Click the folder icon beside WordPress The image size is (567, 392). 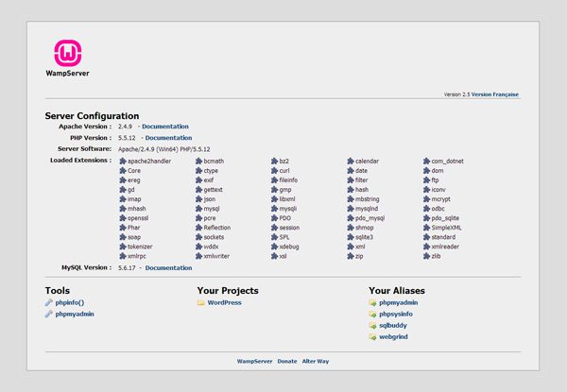click(201, 303)
